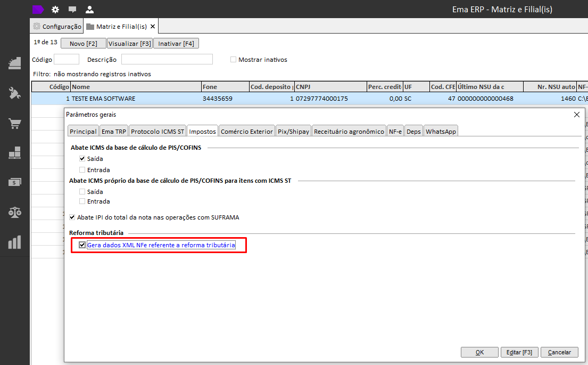Open the chat messages icon
This screenshot has width=588, height=365.
pyautogui.click(x=72, y=10)
